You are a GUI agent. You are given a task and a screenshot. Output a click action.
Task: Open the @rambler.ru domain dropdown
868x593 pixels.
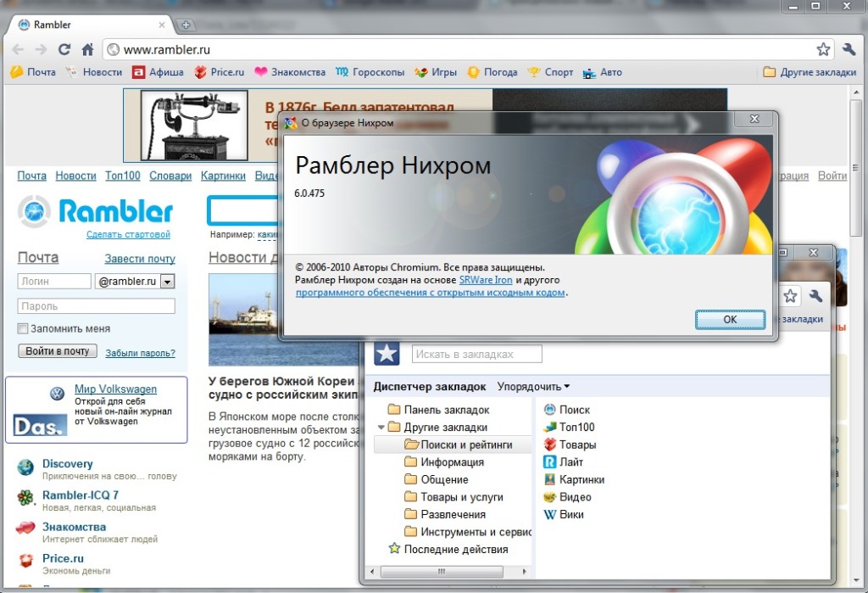(x=167, y=282)
